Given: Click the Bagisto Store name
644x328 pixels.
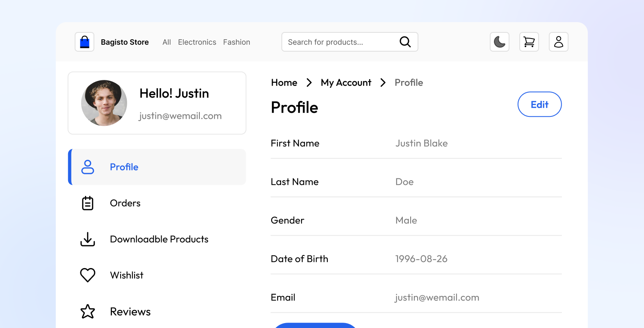Looking at the screenshot, I should click(x=125, y=42).
